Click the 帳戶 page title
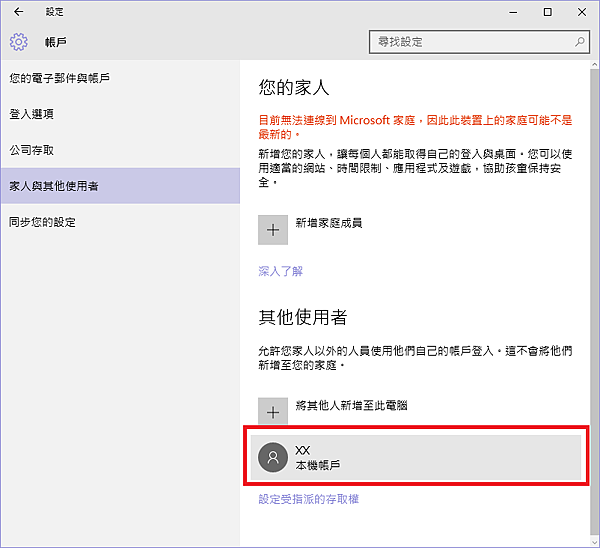Screen dimensions: 600x548 [56, 42]
